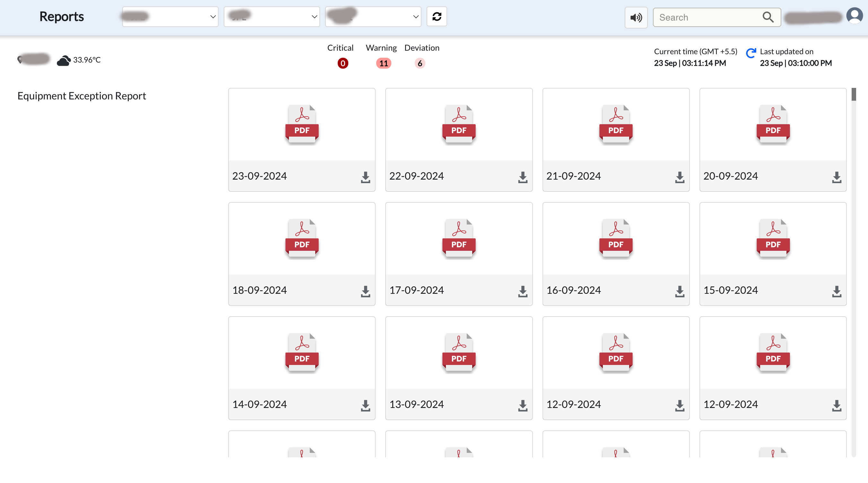Download the 18-09-2024 report
Screen dimensions: 868x483
click(x=365, y=291)
